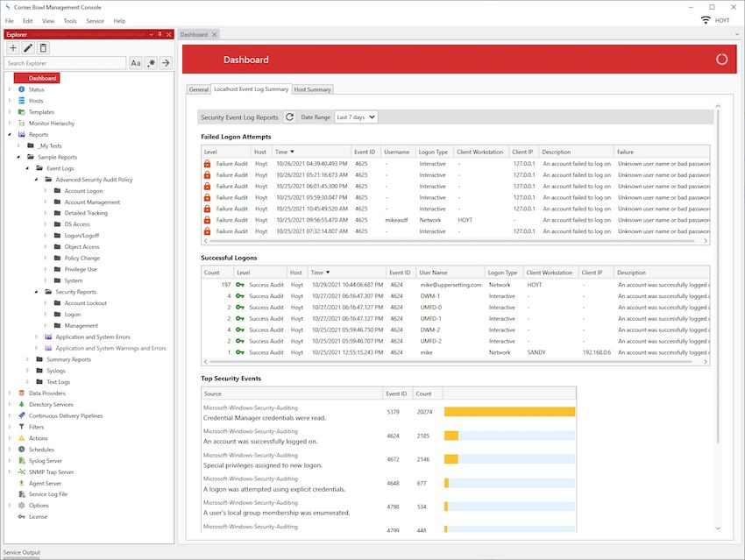Click the Agent Server icon
Viewport: 745px width, 560px height.
[x=21, y=483]
